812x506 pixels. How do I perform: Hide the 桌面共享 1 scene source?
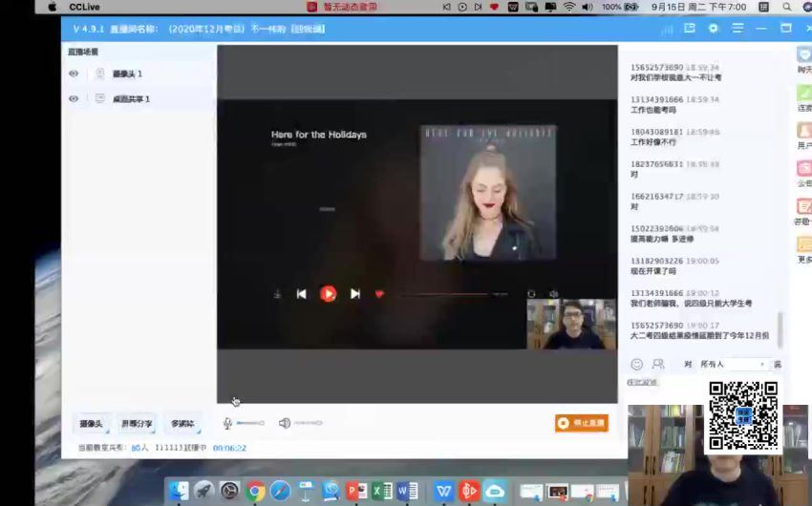tap(74, 98)
